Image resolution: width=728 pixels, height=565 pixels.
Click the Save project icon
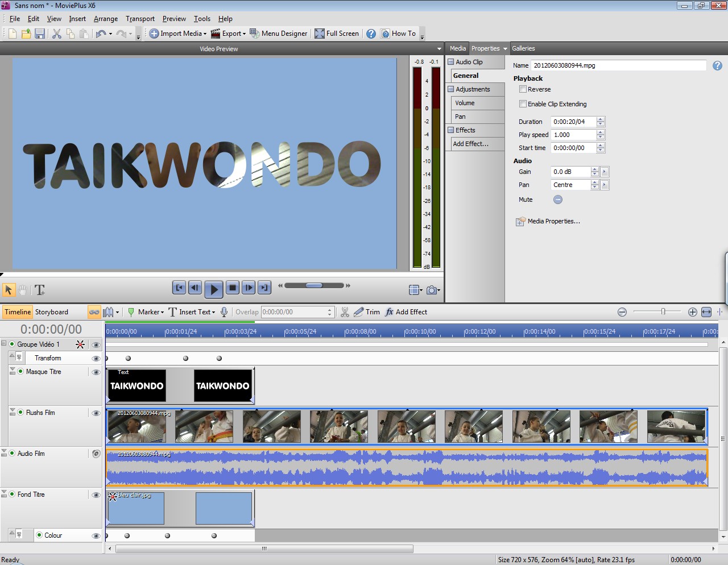40,34
